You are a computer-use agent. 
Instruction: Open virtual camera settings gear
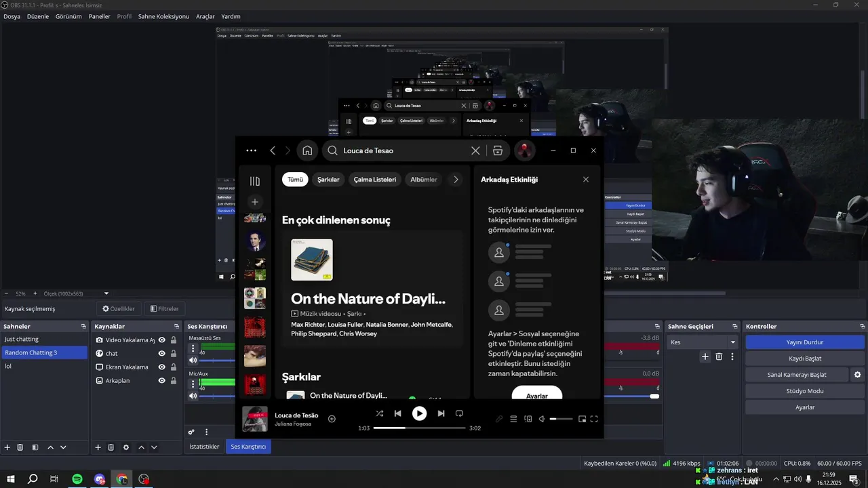pos(857,375)
